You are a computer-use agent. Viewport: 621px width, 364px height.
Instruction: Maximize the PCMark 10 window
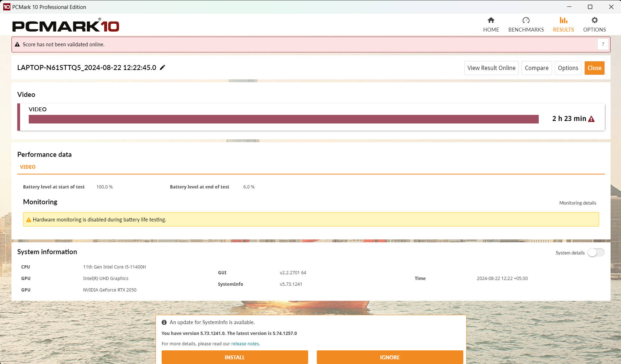tap(590, 7)
